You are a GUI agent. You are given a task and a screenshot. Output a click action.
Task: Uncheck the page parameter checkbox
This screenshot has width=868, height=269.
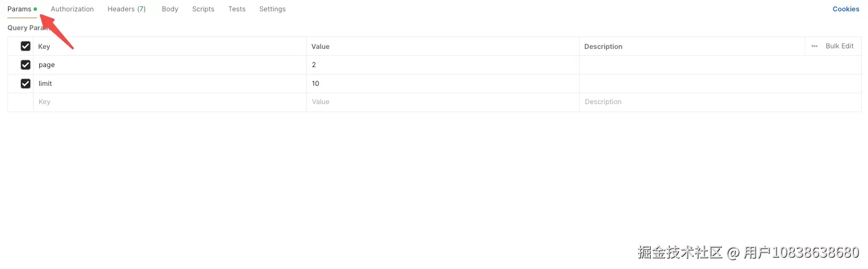pyautogui.click(x=26, y=65)
